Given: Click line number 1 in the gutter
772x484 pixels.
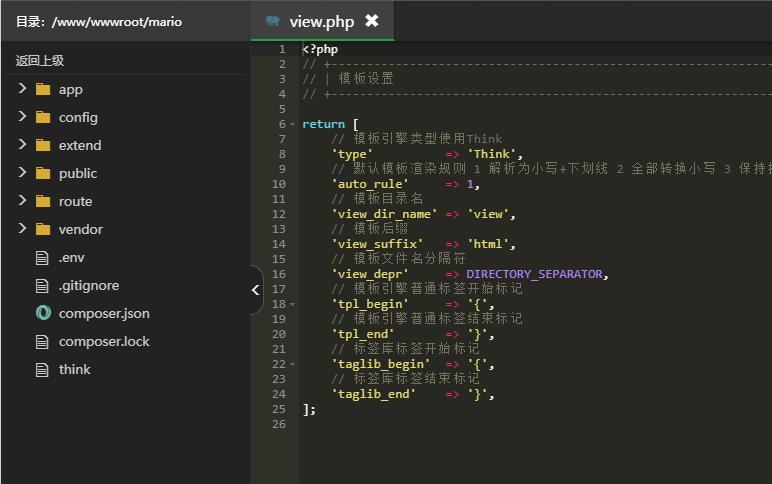Looking at the screenshot, I should point(282,49).
